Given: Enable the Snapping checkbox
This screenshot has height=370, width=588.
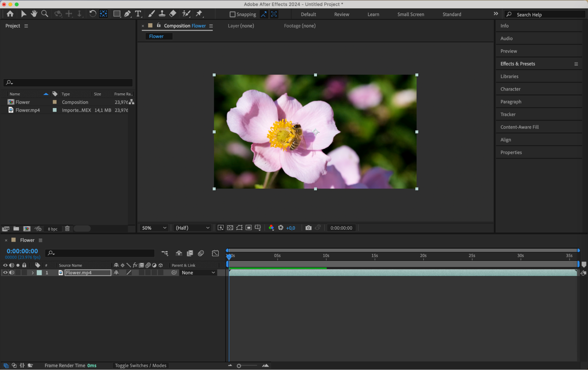Looking at the screenshot, I should 232,14.
